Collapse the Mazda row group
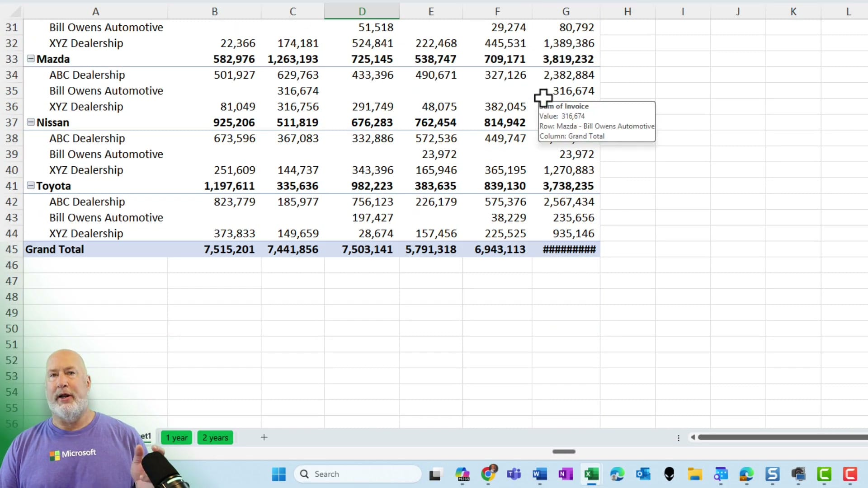868x488 pixels. pyautogui.click(x=30, y=59)
